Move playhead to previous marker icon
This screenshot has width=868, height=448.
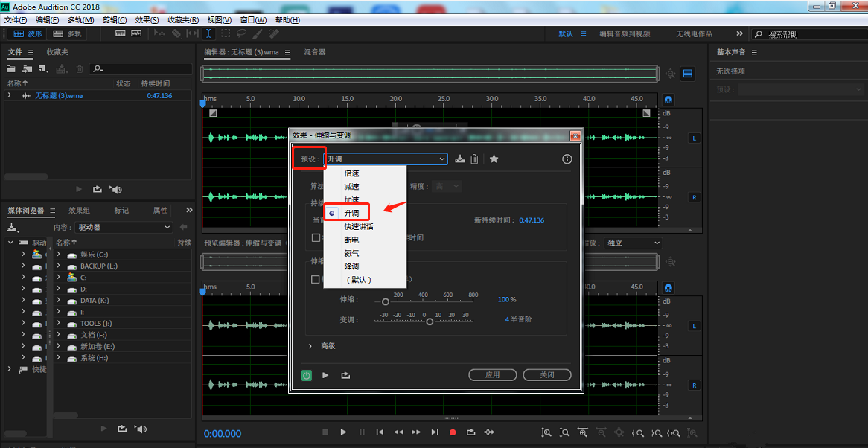tap(380, 432)
